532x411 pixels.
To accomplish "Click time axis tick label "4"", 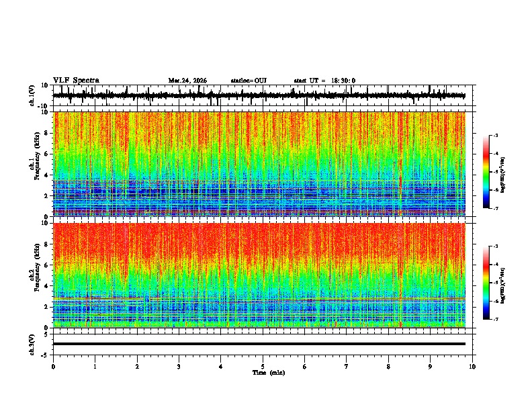I will tap(220, 367).
